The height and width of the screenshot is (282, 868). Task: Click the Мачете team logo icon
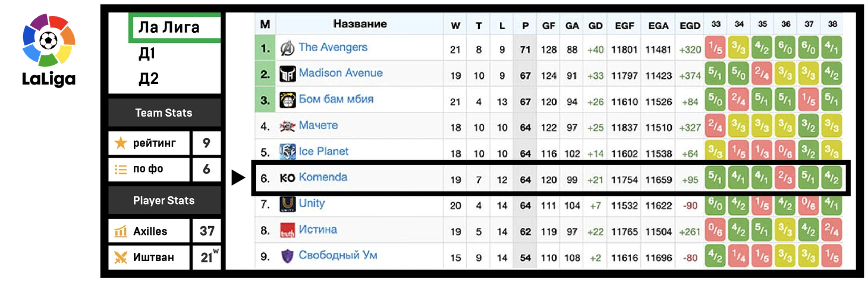[287, 126]
